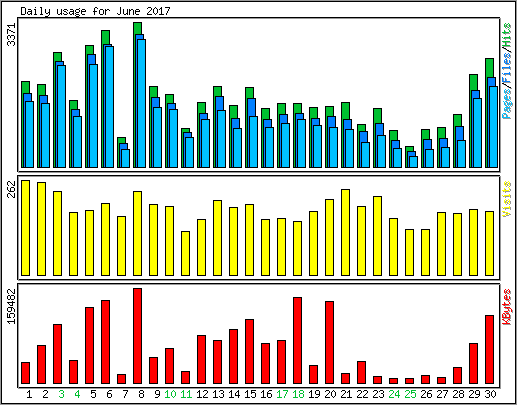This screenshot has width=517, height=405.
Task: Click the 159482 KBytes axis value
Action: pyautogui.click(x=12, y=306)
